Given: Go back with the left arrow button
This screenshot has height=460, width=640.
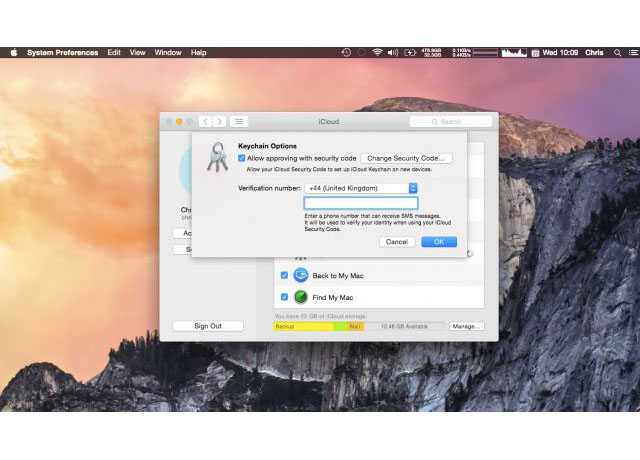Looking at the screenshot, I should (x=205, y=122).
